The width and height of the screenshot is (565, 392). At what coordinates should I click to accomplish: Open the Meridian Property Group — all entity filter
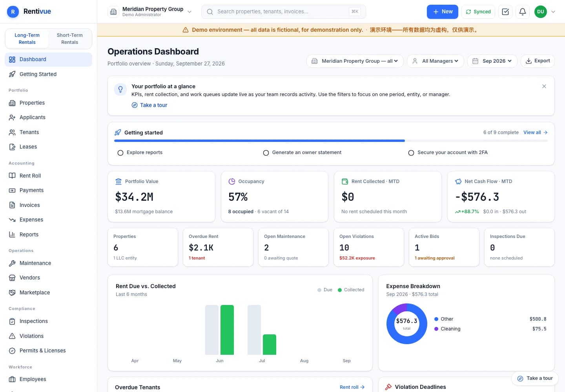pyautogui.click(x=355, y=61)
